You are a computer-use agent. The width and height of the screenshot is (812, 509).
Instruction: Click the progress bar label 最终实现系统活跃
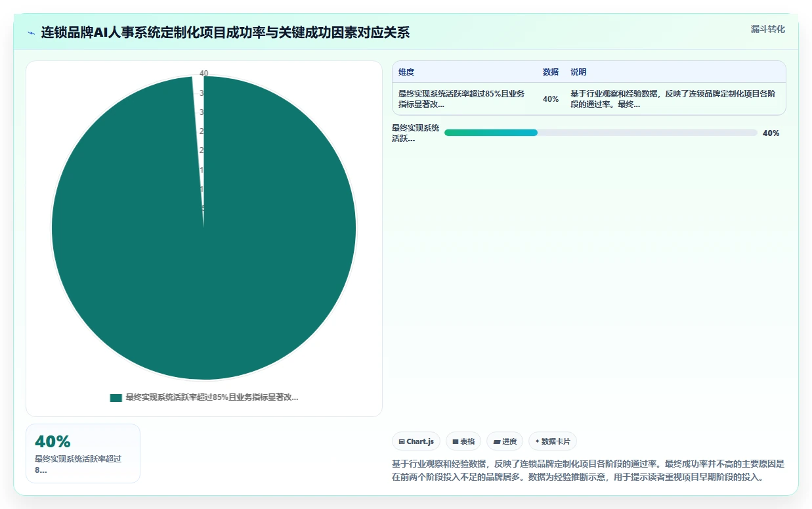[416, 133]
